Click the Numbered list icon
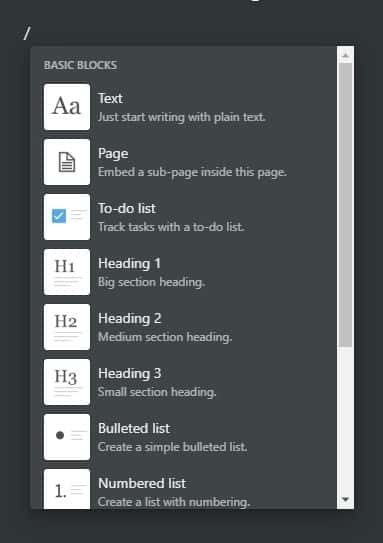This screenshot has height=543, width=383. click(67, 489)
